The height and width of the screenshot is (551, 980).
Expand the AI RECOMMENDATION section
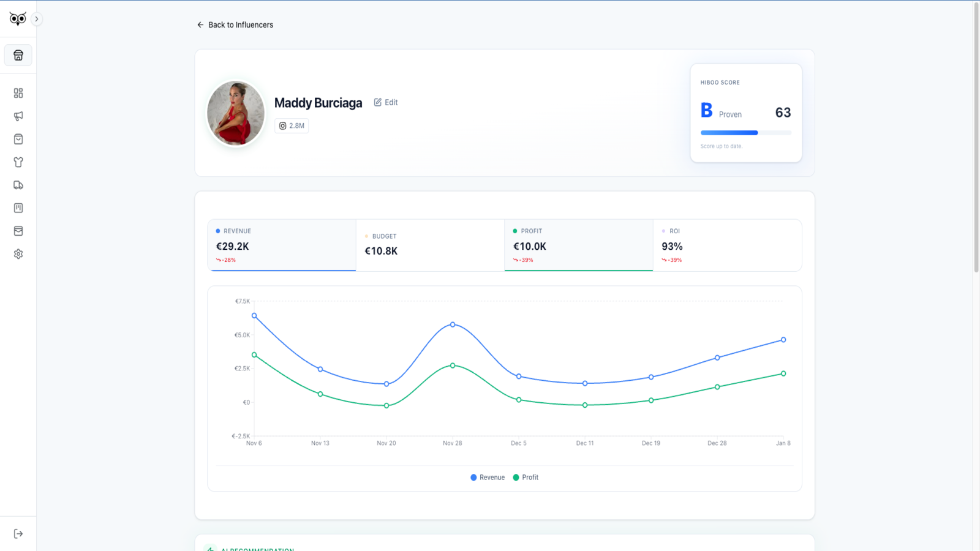click(257, 548)
